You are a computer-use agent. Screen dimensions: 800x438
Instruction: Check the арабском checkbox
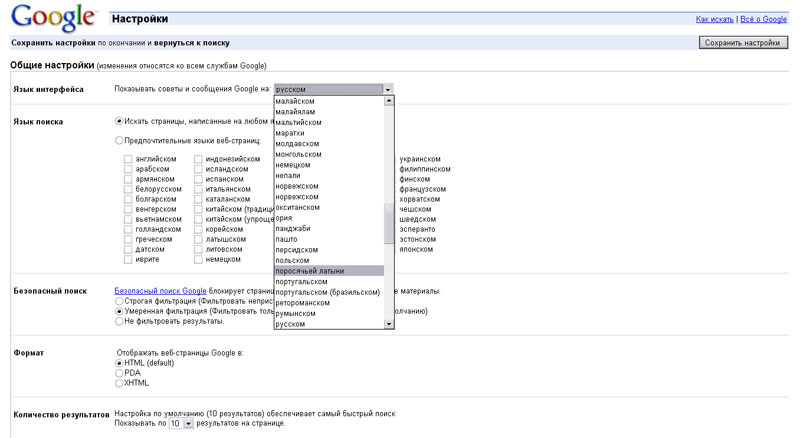[128, 169]
